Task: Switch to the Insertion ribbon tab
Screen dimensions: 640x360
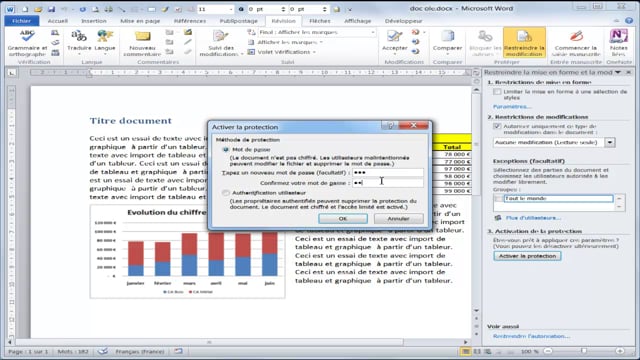Action: [x=93, y=21]
